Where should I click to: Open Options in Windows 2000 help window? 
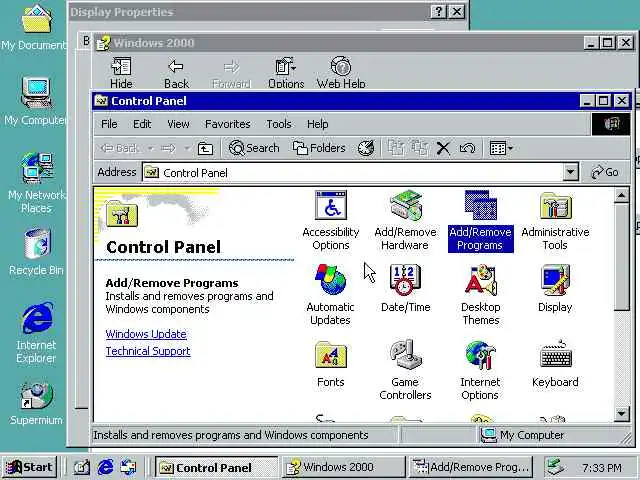(x=286, y=73)
